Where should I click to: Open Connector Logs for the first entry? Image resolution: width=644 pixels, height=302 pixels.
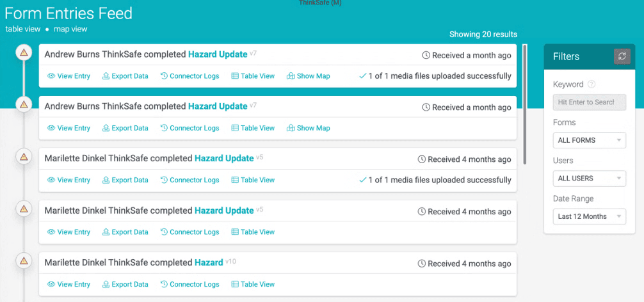point(189,76)
